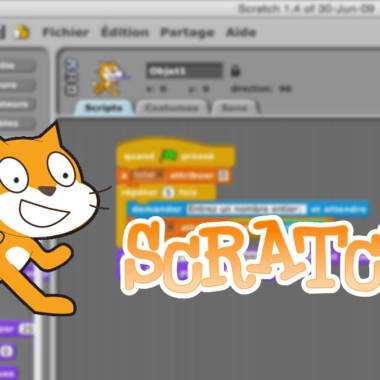Viewport: 380px width, 380px height.
Task: Click the cat sprite thumbnail in header
Action: pos(110,78)
